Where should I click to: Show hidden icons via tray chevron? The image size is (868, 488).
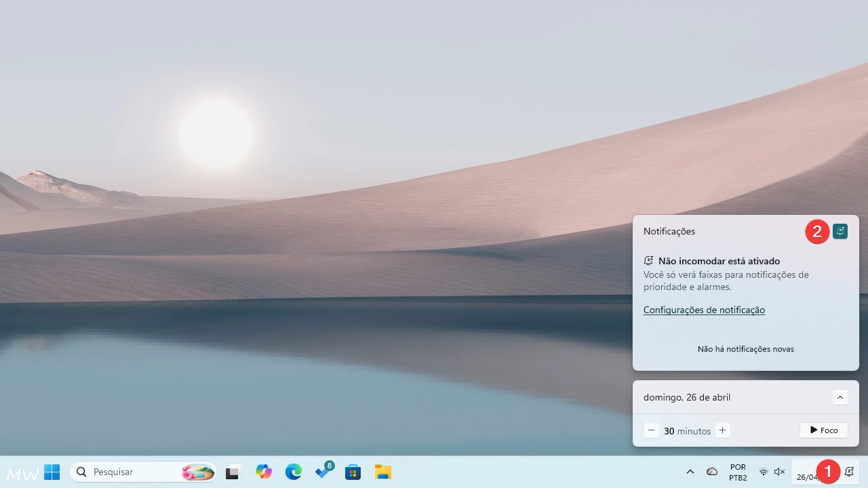[690, 472]
